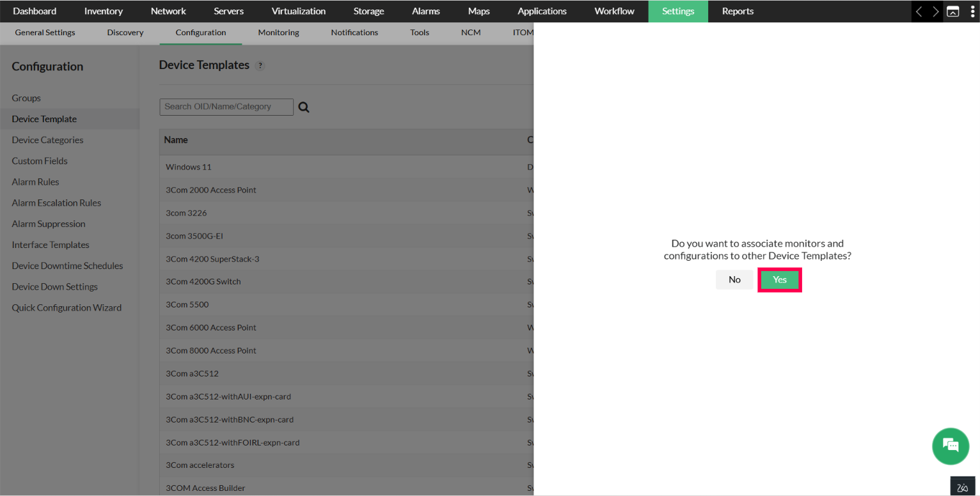Open the Device Templates help icon
Image resolution: width=980 pixels, height=496 pixels.
point(260,66)
